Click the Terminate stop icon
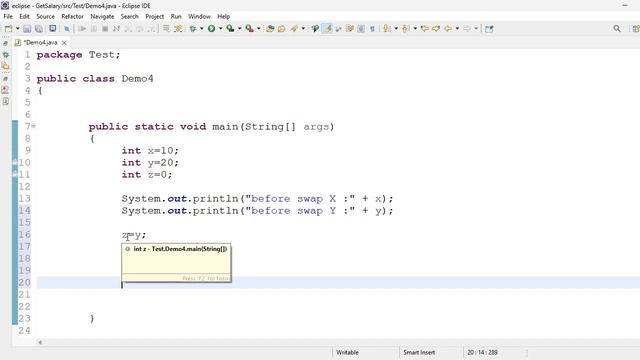The height and width of the screenshot is (360, 640). tap(105, 29)
